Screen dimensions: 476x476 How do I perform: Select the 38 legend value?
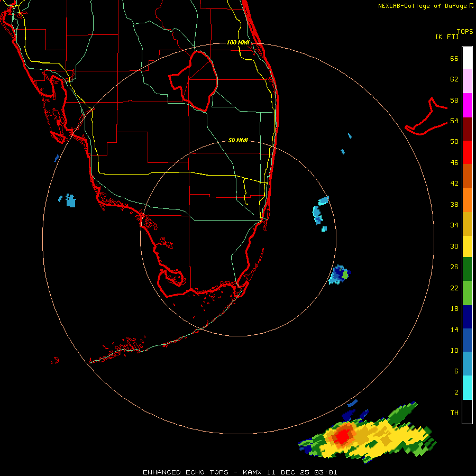454,204
